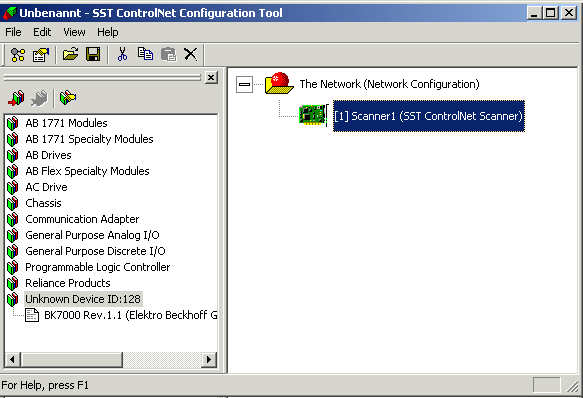This screenshot has height=398, width=583.
Task: Click the Scanner1 circuit board icon
Action: click(x=312, y=115)
